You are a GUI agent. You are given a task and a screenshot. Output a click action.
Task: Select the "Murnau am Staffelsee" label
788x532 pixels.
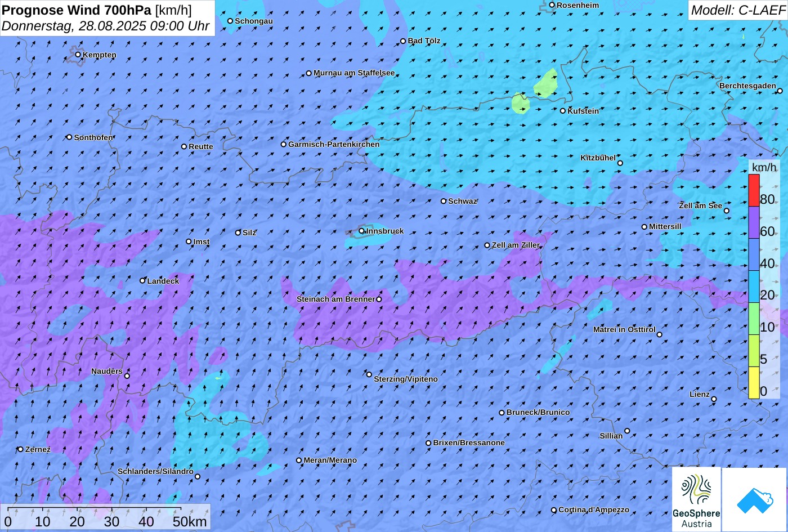[354, 73]
